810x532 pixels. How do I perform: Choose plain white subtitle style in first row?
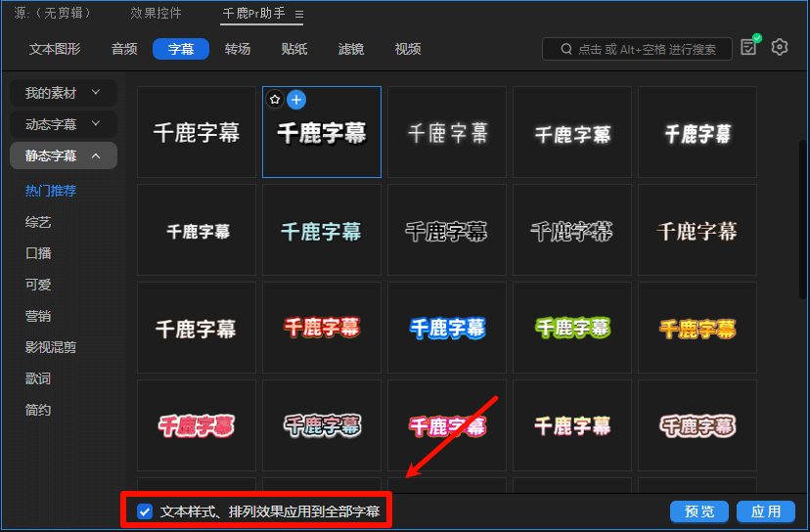point(197,132)
